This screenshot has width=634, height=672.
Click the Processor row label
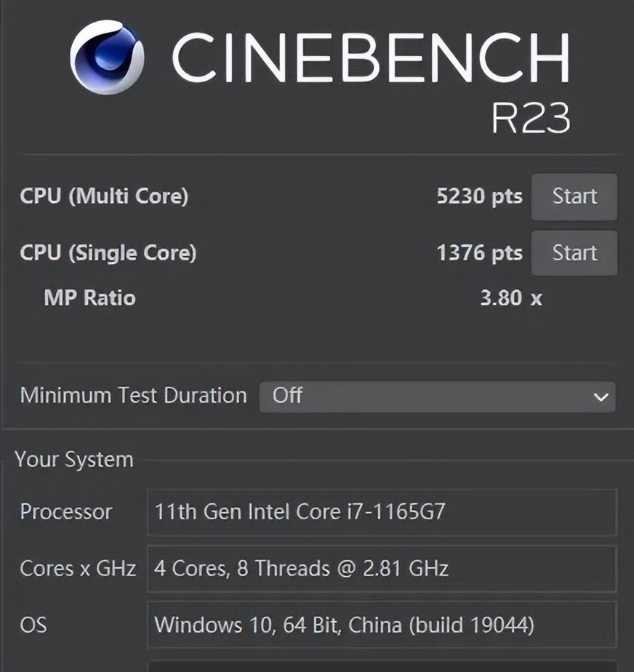coord(66,512)
